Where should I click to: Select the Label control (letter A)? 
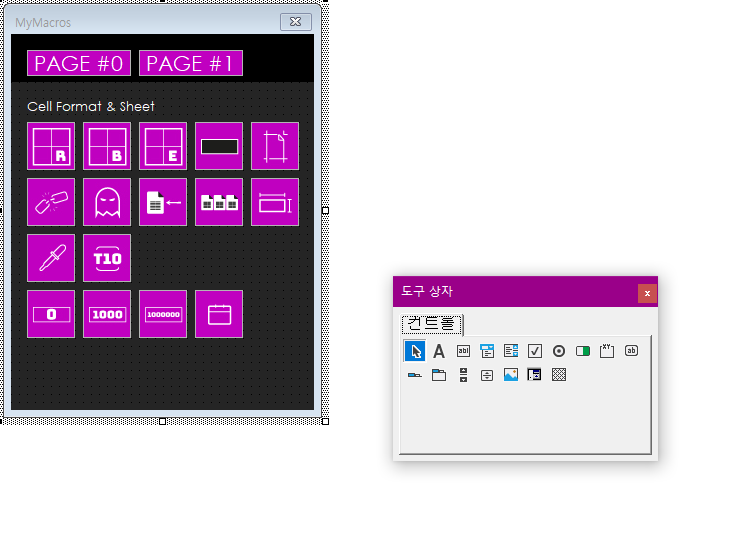tap(439, 351)
